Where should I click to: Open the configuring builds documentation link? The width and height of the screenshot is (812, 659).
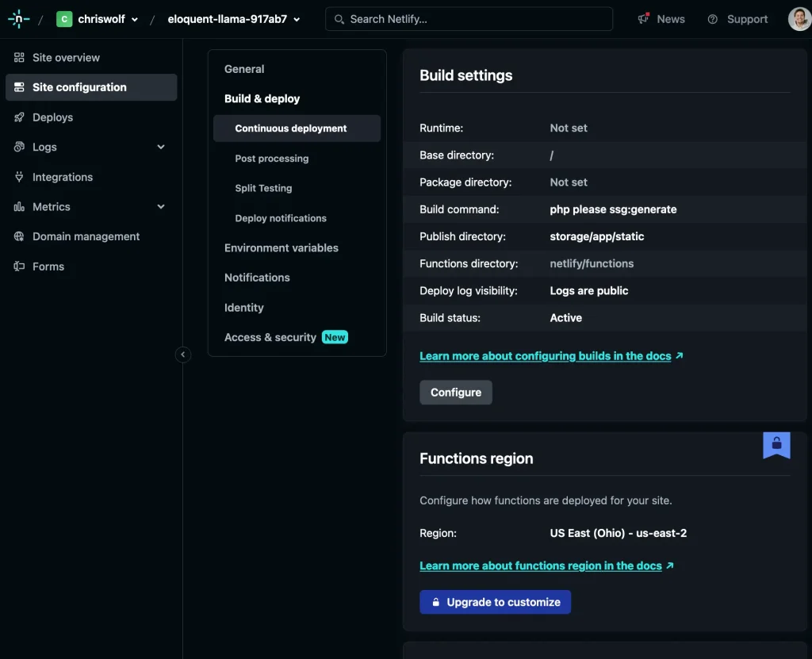[x=546, y=355]
